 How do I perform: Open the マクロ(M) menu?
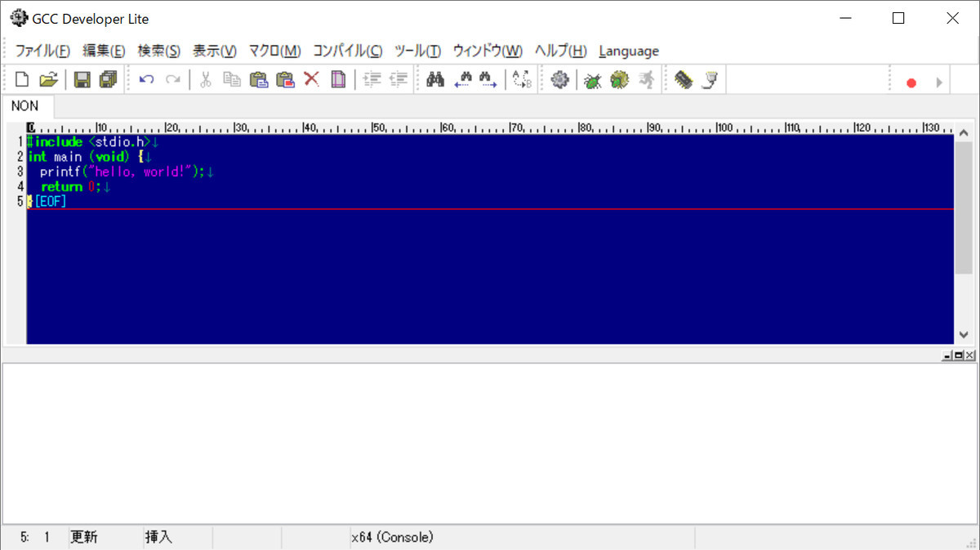(x=274, y=51)
